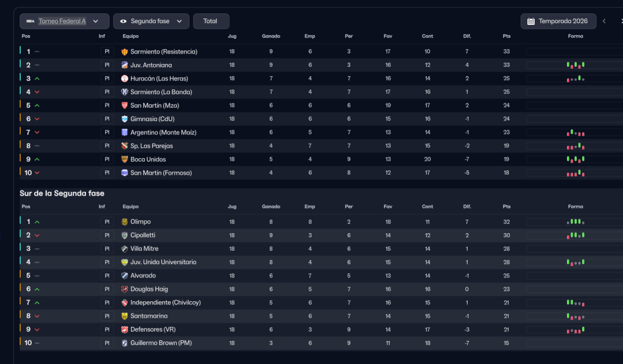Click the Sarmiento (Resistencia) club badge
The image size is (623, 364).
(125, 52)
